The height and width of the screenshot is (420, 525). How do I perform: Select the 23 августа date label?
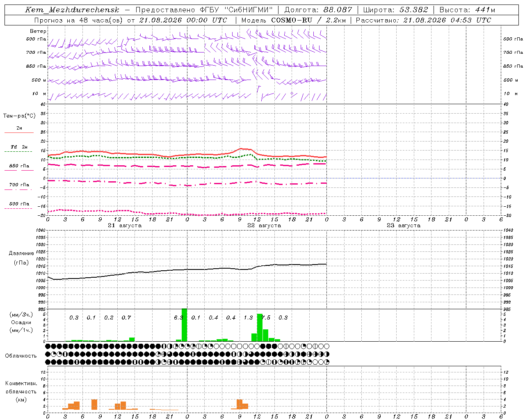tap(404, 226)
